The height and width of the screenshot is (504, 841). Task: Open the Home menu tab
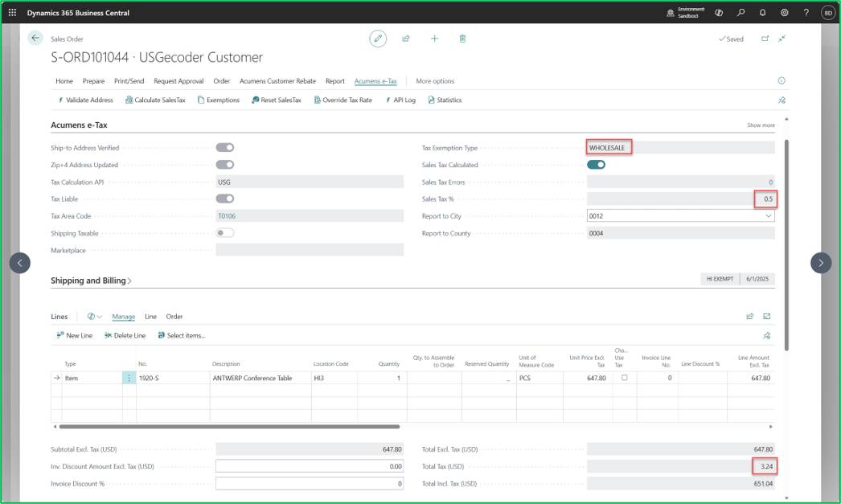pyautogui.click(x=64, y=81)
